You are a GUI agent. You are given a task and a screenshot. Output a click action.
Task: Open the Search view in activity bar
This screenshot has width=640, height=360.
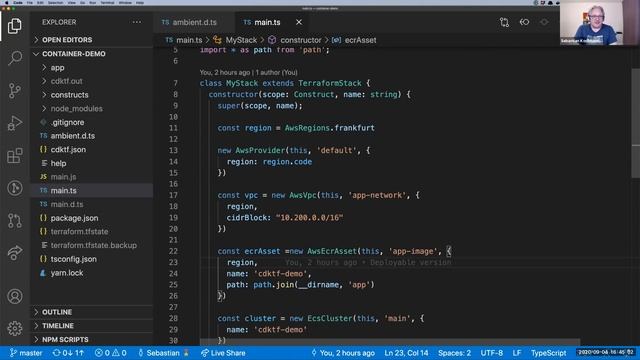tap(15, 58)
